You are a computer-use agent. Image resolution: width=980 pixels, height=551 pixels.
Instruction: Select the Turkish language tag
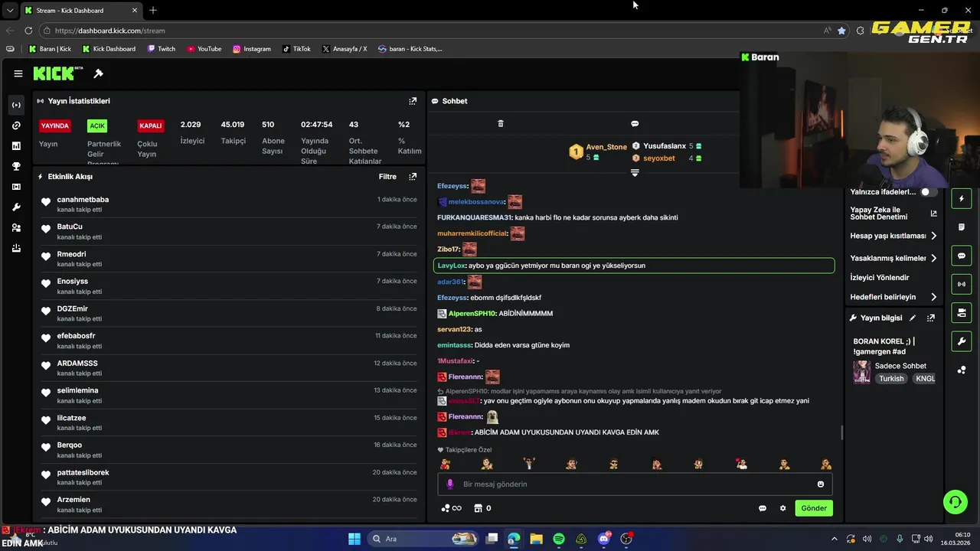click(x=891, y=379)
